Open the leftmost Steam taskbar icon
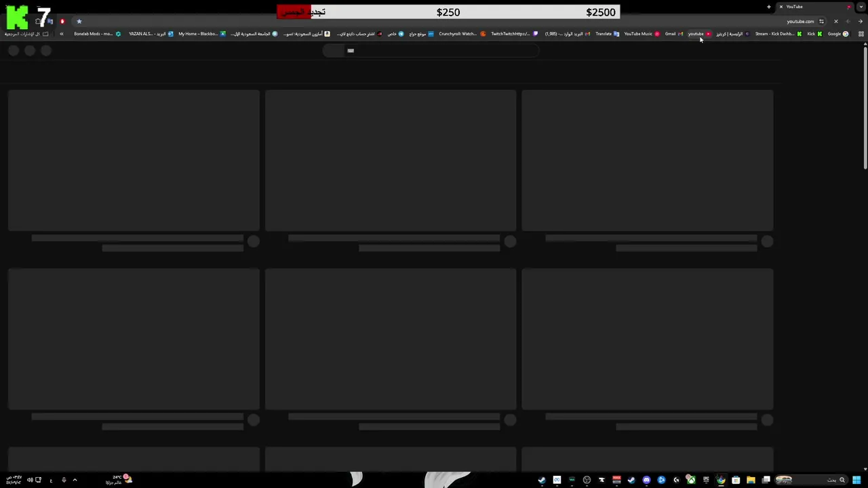The height and width of the screenshot is (488, 868). (542, 480)
